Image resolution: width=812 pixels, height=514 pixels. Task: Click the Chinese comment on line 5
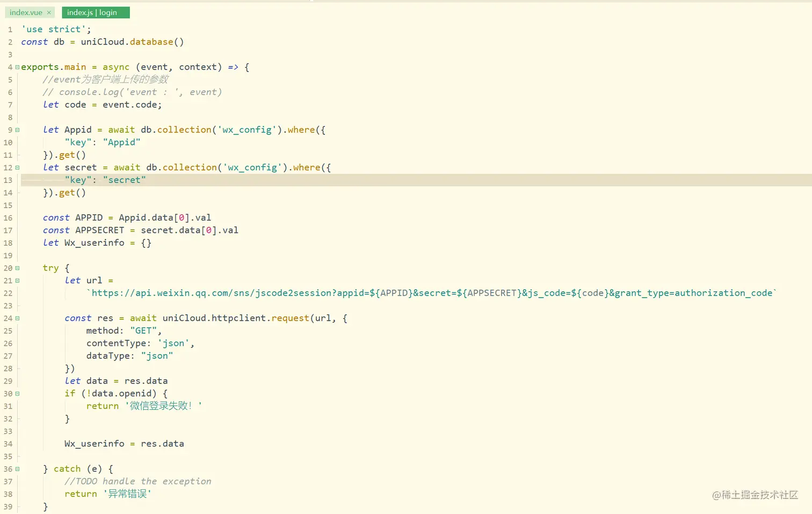coord(106,79)
